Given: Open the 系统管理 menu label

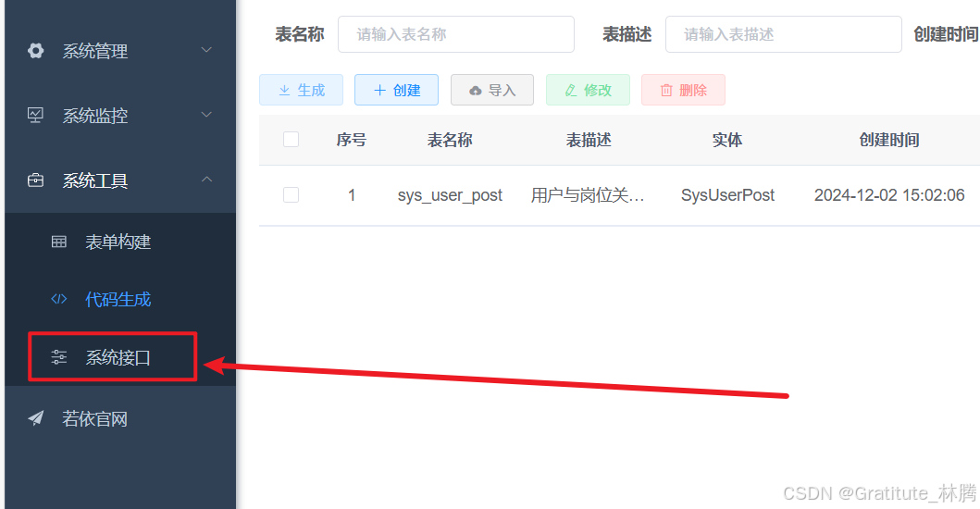Looking at the screenshot, I should pos(95,51).
